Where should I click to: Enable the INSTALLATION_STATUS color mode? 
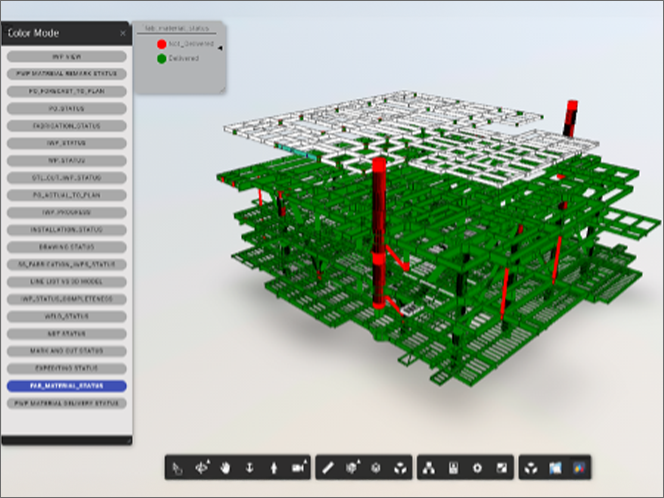tap(66, 230)
